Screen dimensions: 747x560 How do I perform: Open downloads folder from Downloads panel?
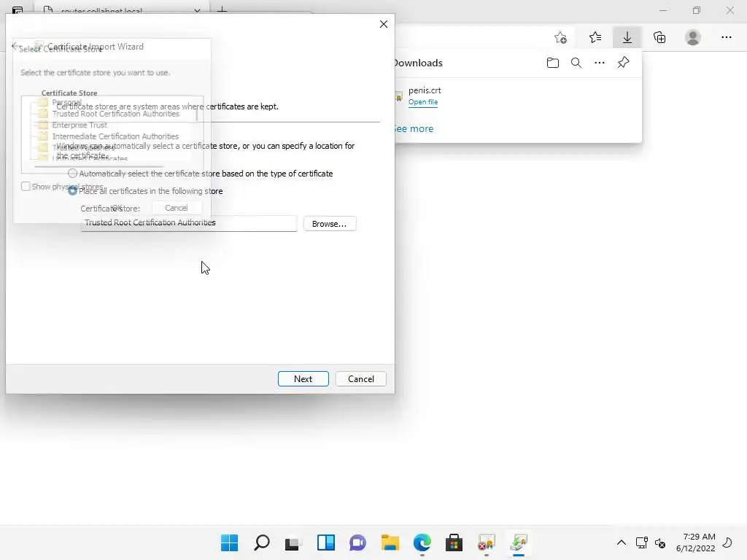click(x=553, y=63)
